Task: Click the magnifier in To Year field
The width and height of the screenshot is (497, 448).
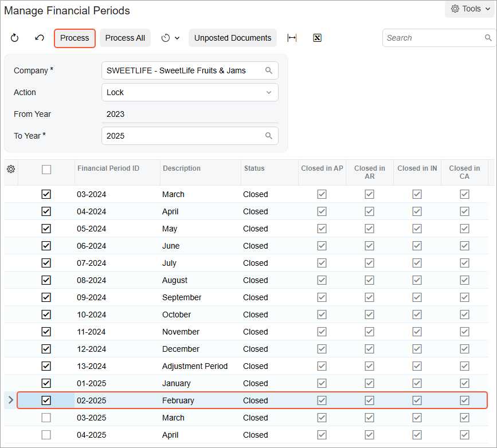Action: pos(269,136)
